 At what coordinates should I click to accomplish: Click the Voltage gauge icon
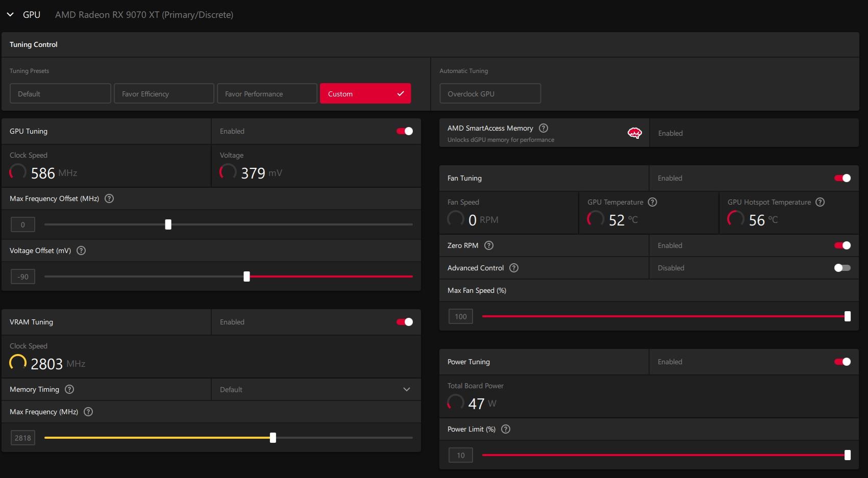pos(228,172)
